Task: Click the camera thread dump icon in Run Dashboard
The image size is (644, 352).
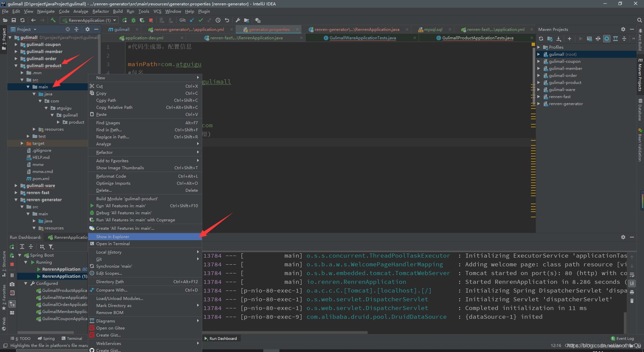Action: (x=12, y=284)
